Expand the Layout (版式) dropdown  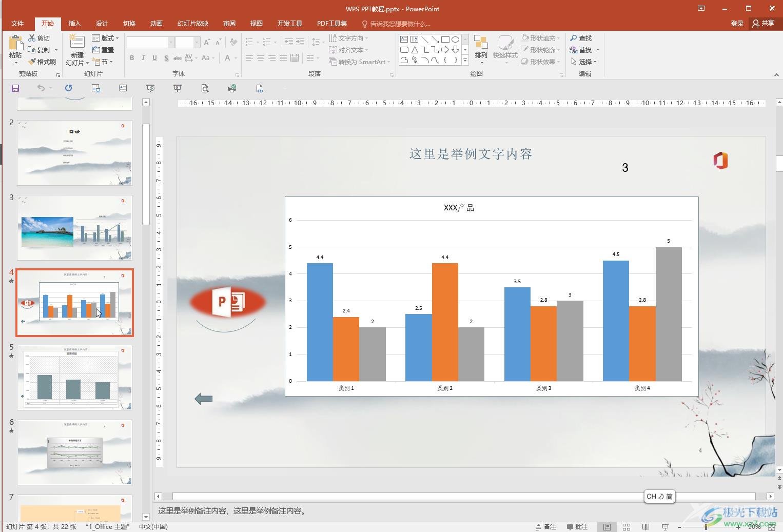[x=105, y=38]
